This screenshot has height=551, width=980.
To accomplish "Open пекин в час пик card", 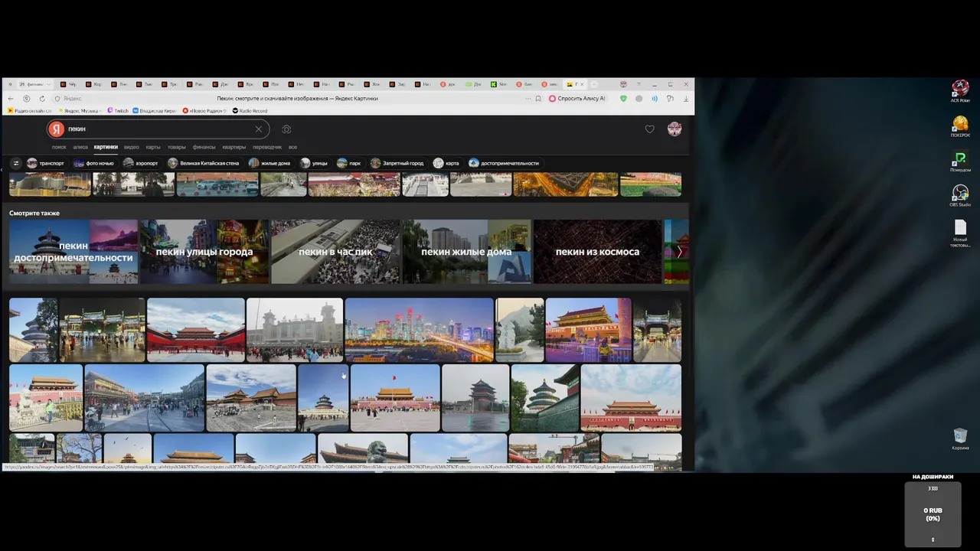I will point(335,252).
